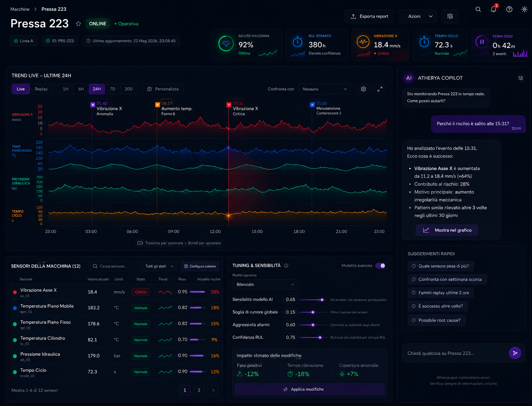532x406 pixels.
Task: Open the search icon in top bar
Action: (x=478, y=9)
